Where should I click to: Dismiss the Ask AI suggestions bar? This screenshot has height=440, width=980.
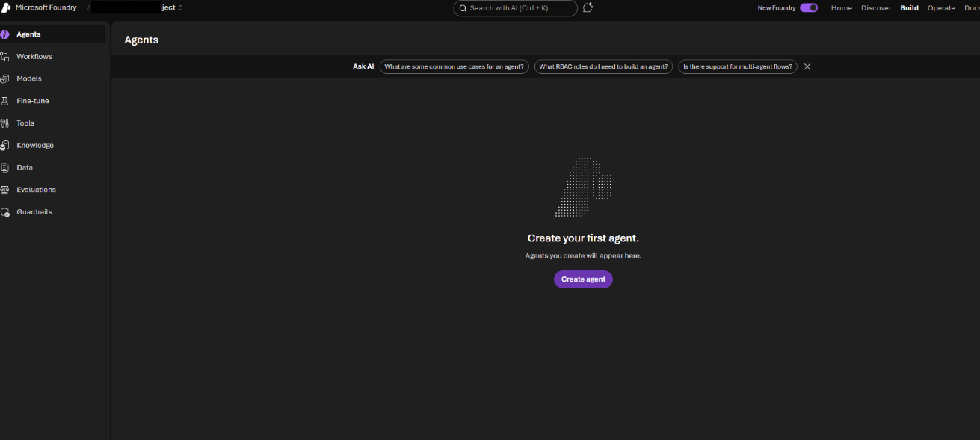807,66
